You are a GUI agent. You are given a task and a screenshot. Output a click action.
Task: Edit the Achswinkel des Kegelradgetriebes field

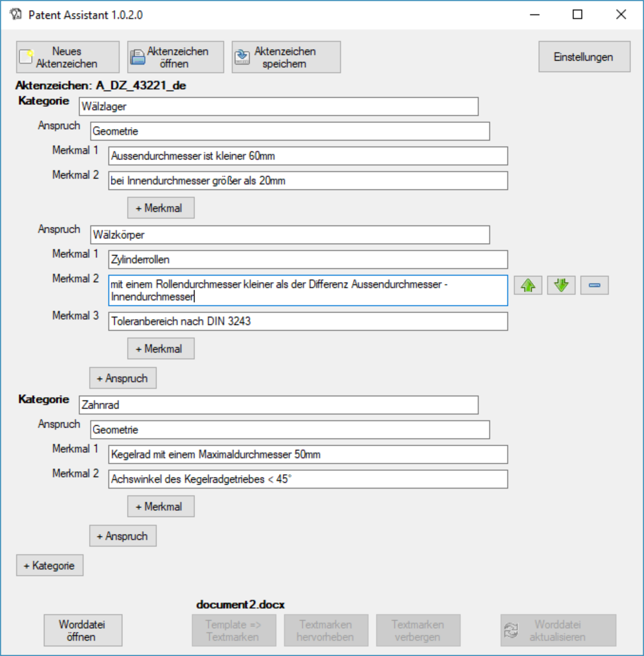[x=308, y=479]
